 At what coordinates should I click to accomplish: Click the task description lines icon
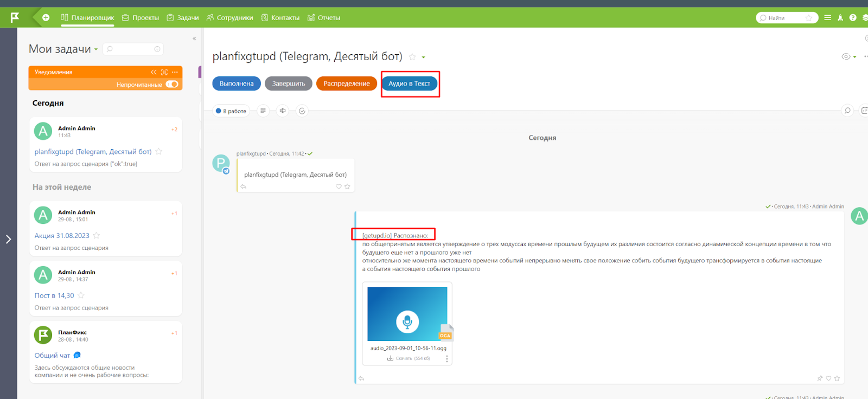tap(263, 111)
